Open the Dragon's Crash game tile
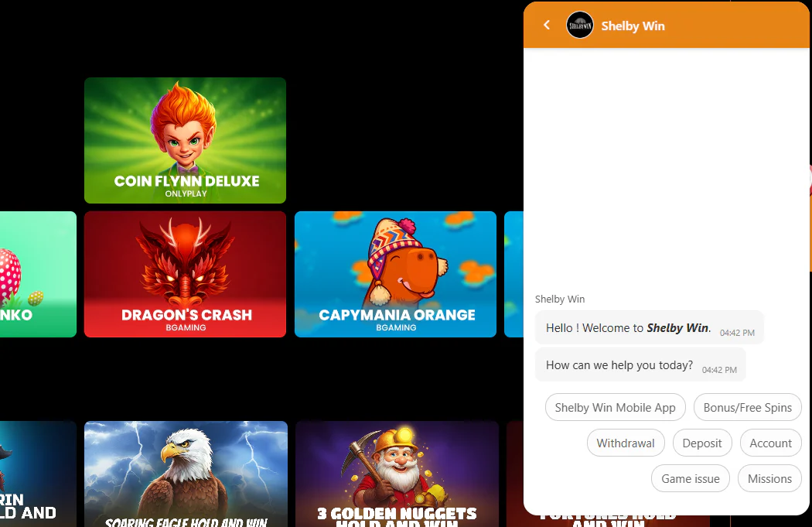 (x=186, y=274)
